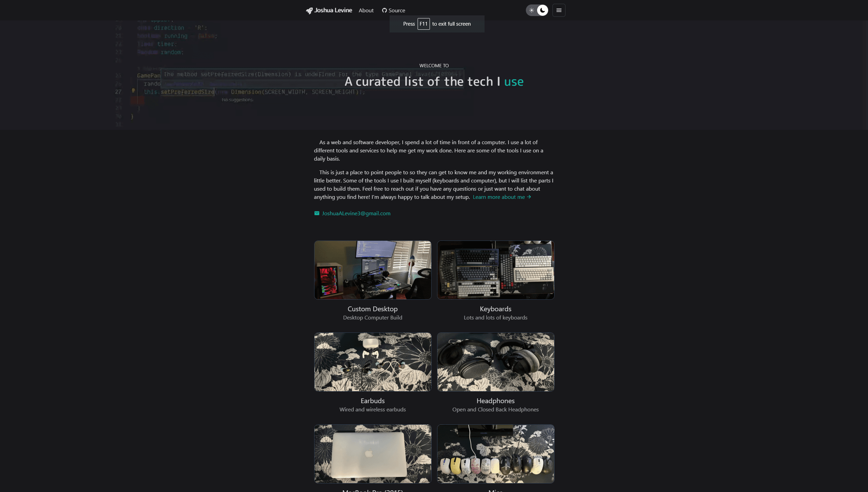
Task: Click the GitHub icon beside Source
Action: [x=384, y=11]
